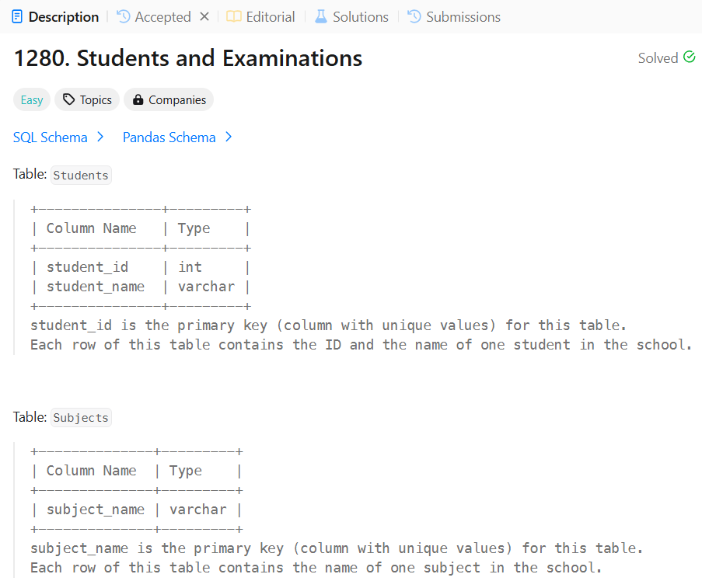Expand the SQL Schema chevron
The width and height of the screenshot is (702, 588).
click(100, 137)
